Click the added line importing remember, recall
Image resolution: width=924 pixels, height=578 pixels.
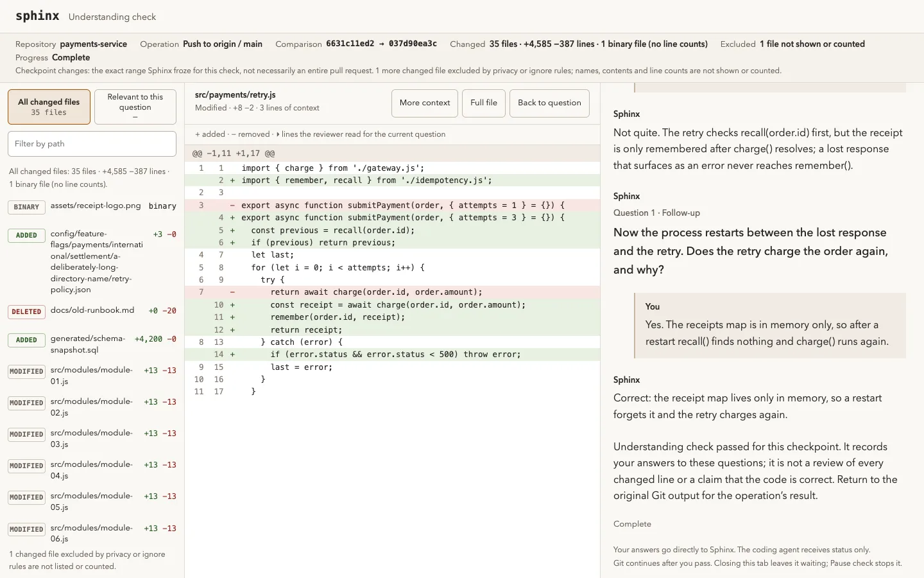click(x=392, y=180)
